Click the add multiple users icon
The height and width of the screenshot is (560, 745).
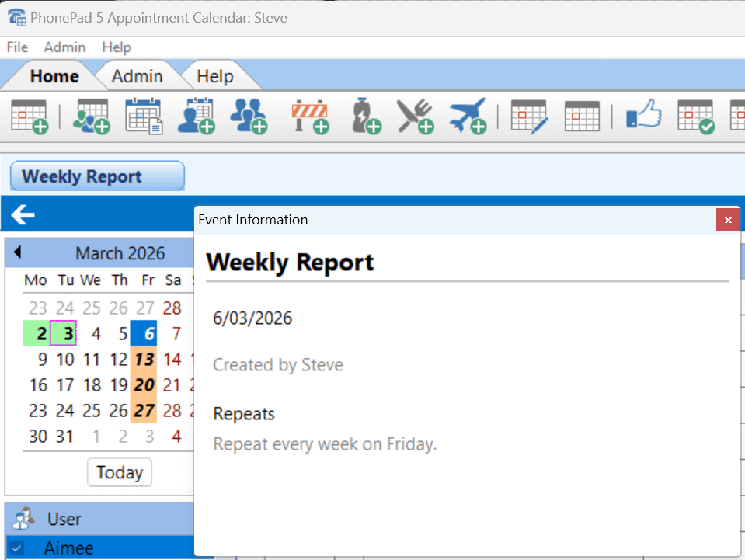[248, 117]
